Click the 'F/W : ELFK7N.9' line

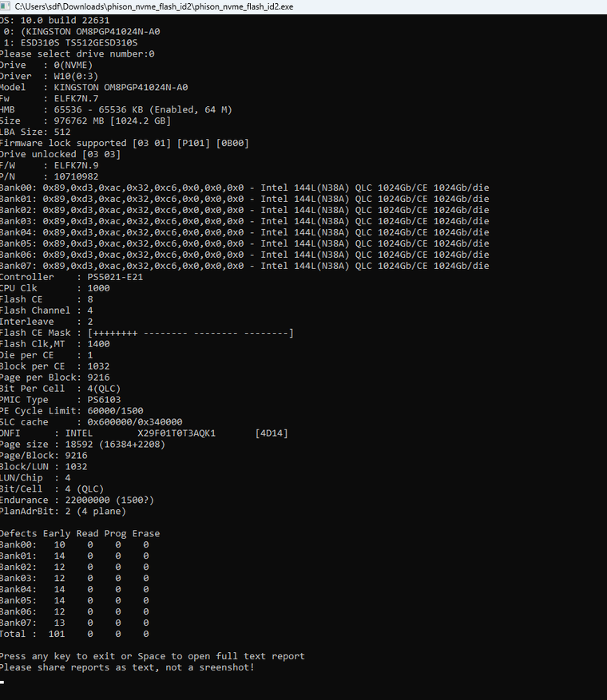coord(50,166)
